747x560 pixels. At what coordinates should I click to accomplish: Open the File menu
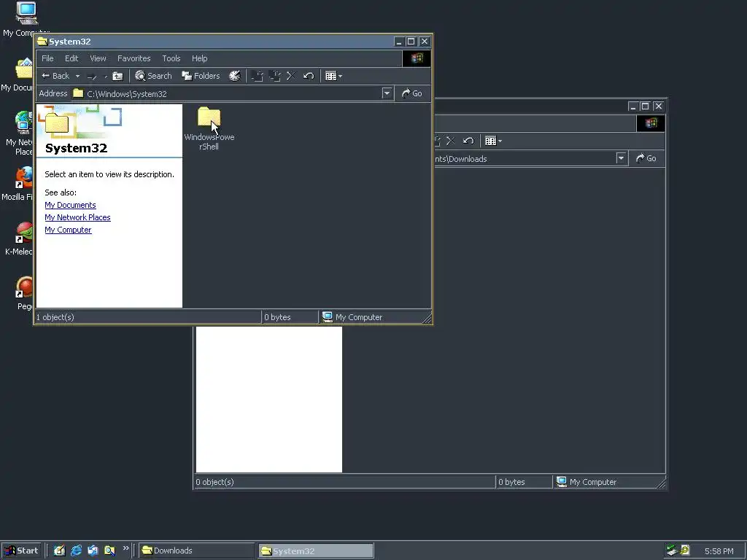pos(47,58)
